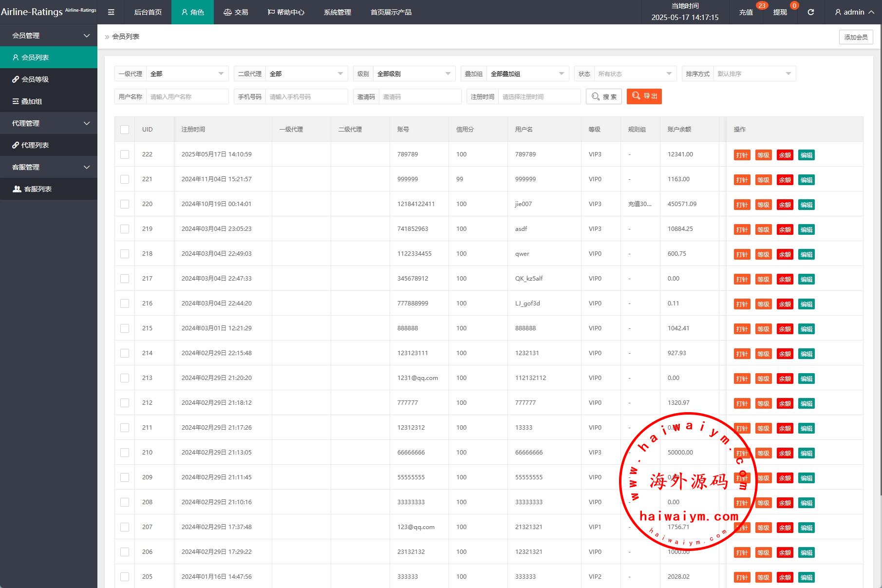Image resolution: width=882 pixels, height=588 pixels.
Task: Select the checkbox for UID 219 row
Action: [125, 229]
